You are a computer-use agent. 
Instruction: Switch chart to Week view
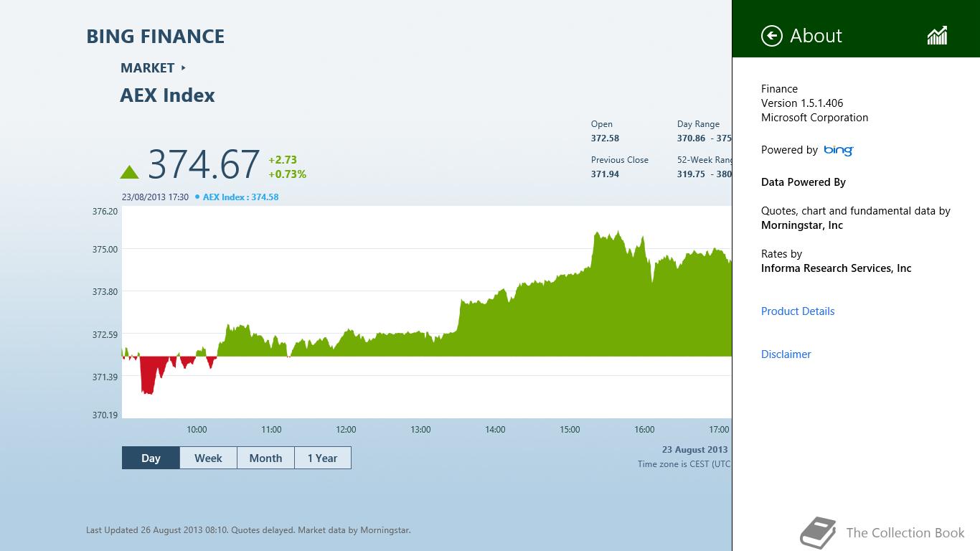click(208, 458)
